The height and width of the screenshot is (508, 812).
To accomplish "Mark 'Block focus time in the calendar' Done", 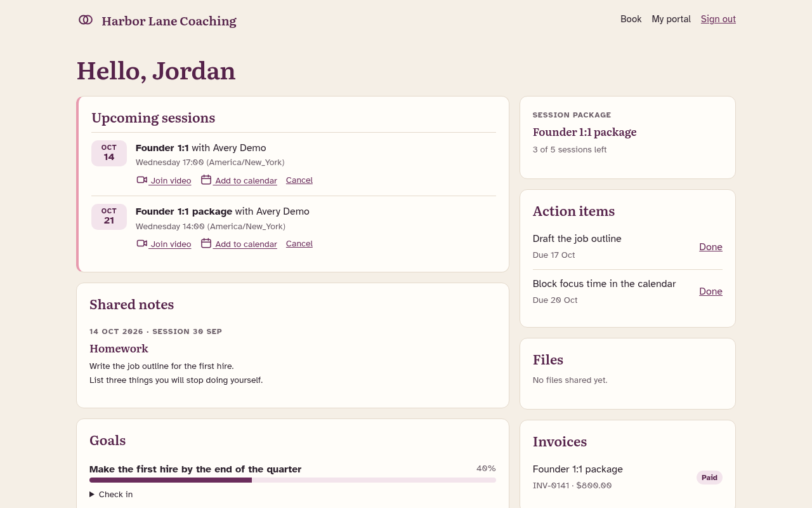I will click(x=710, y=291).
